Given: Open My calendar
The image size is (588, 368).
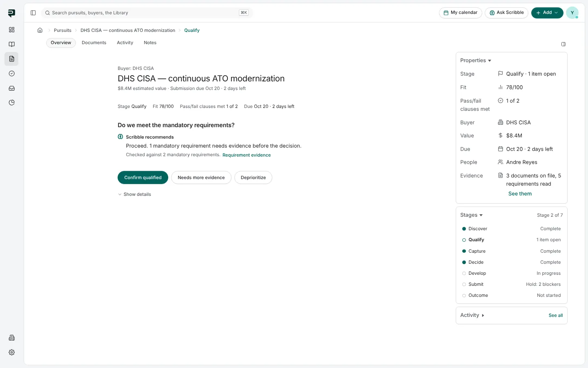Looking at the screenshot, I should click(461, 13).
